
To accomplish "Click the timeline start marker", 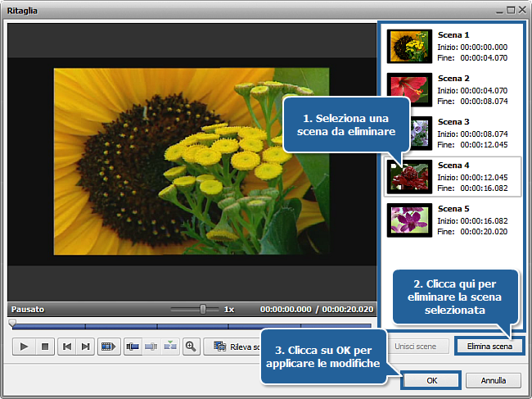I will (11, 324).
